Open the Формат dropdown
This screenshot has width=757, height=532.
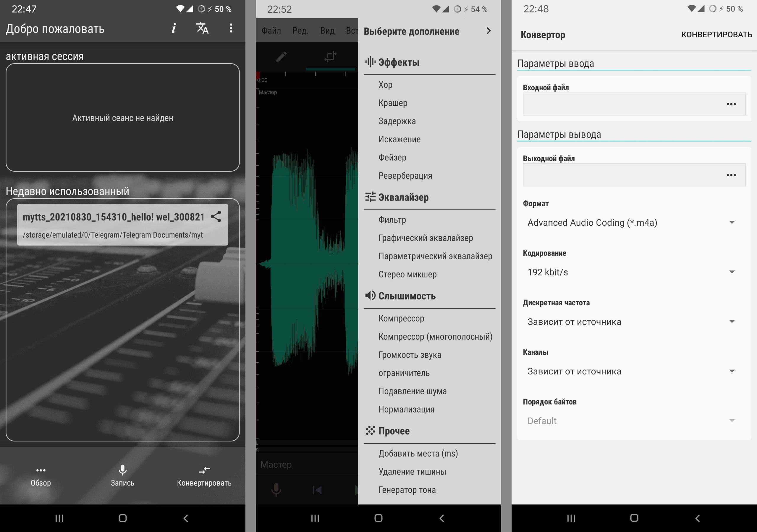click(x=630, y=223)
